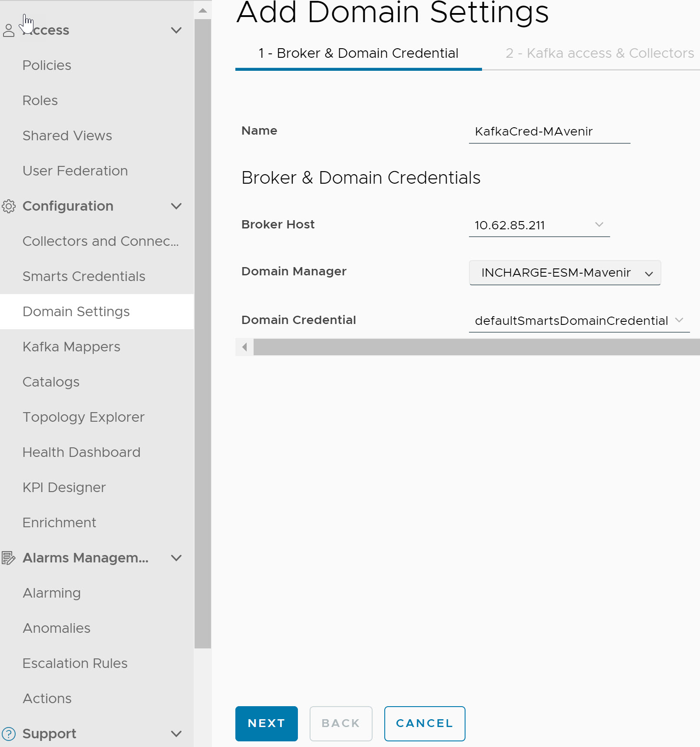
Task: Click the Broker & Domain Credentials heading
Action: (361, 178)
